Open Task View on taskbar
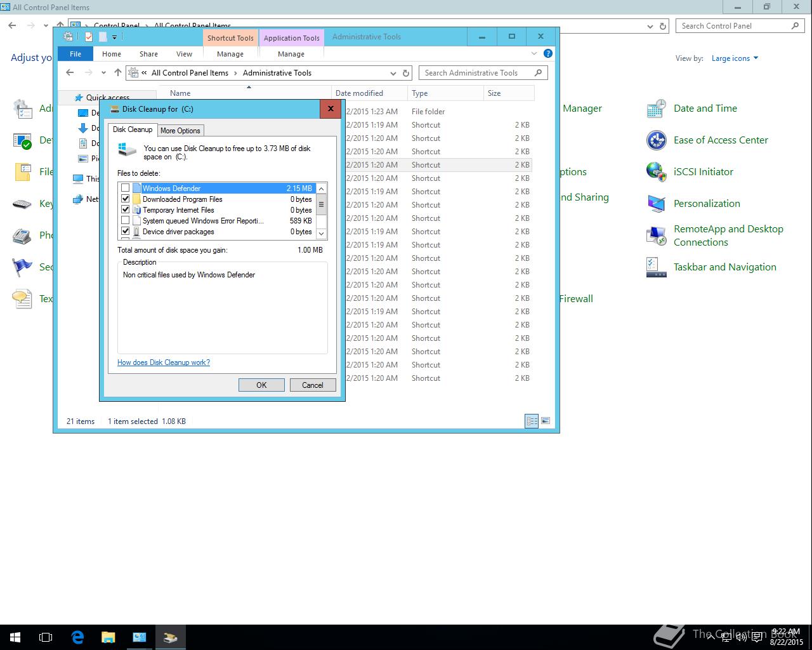812x650 pixels. (x=46, y=637)
